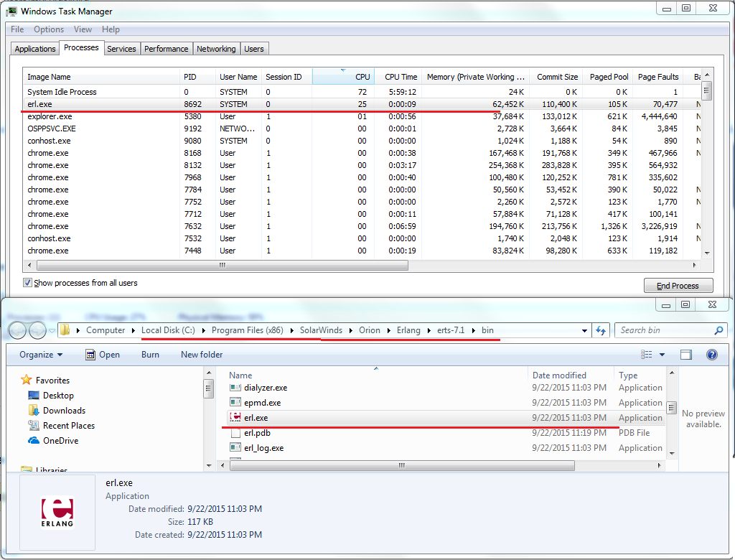Click process list vertical scrollbar down arrow
The image size is (735, 560).
pos(707,253)
